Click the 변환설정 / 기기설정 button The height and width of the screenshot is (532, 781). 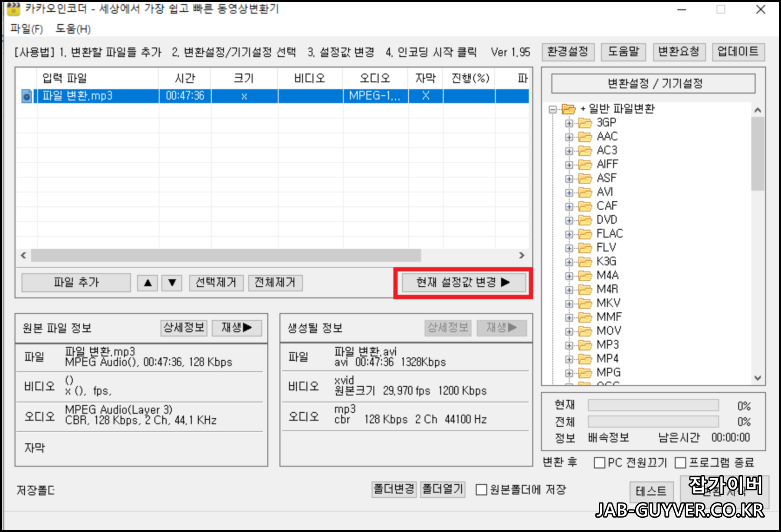[653, 83]
